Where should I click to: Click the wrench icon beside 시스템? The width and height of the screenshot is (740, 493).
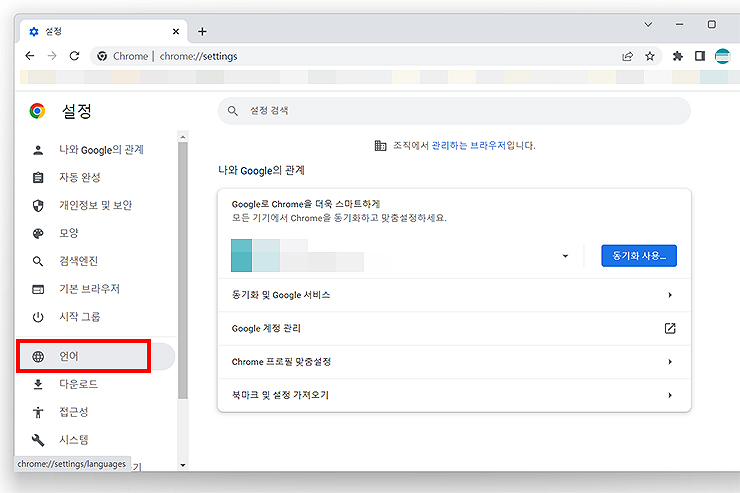pyautogui.click(x=38, y=440)
